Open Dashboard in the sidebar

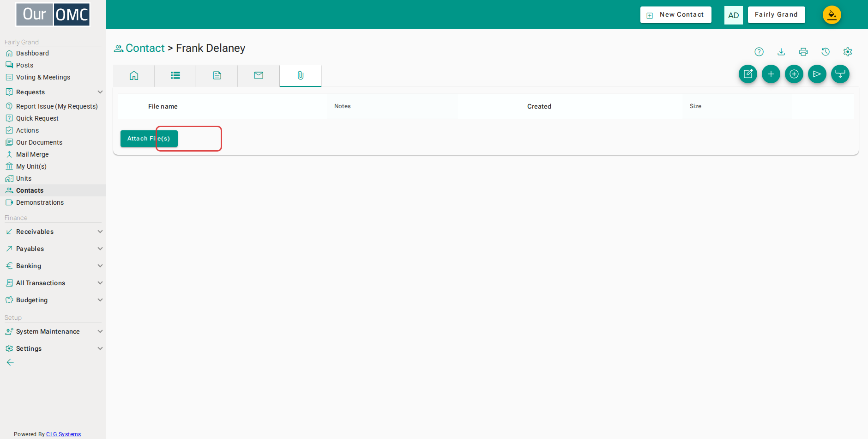pyautogui.click(x=32, y=53)
